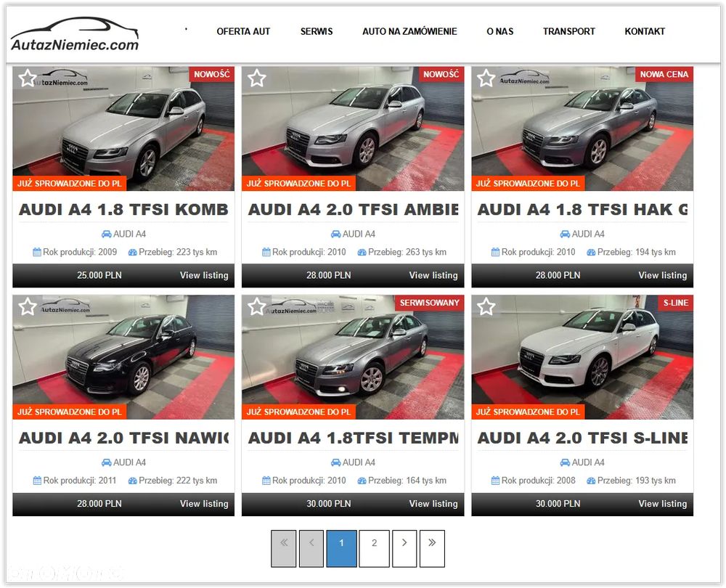Click NOWOŚĆ badge on Audi A4 1.8 TFSI KOMB
The width and height of the screenshot is (726, 588).
click(211, 74)
